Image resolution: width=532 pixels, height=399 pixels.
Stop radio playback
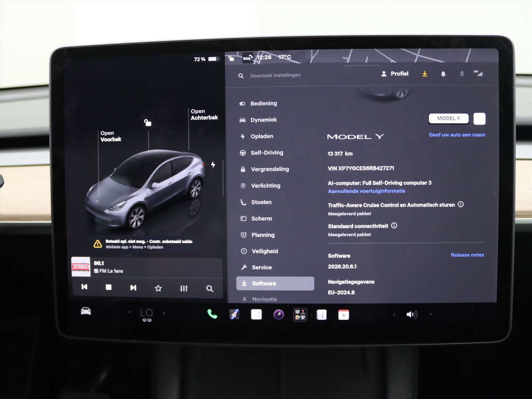[108, 287]
